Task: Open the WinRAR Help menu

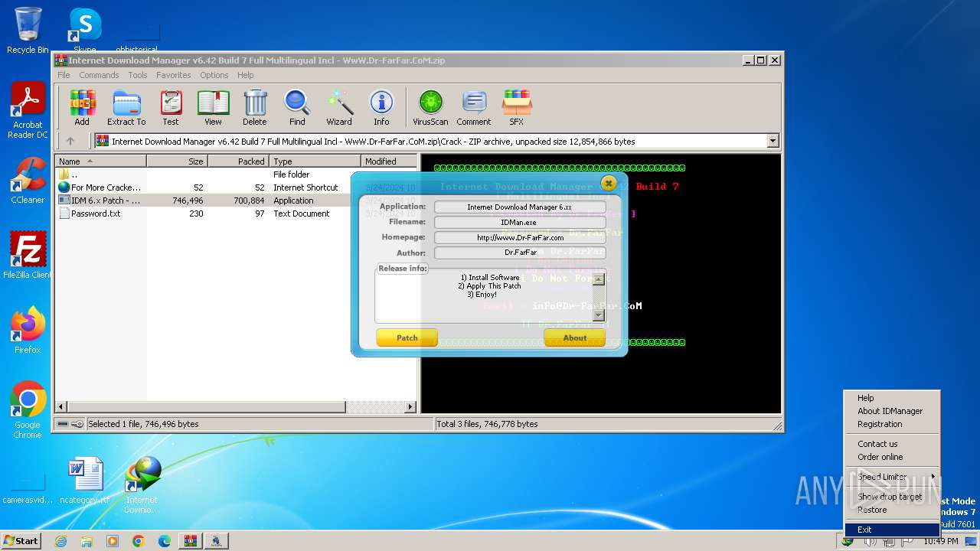Action: (245, 75)
